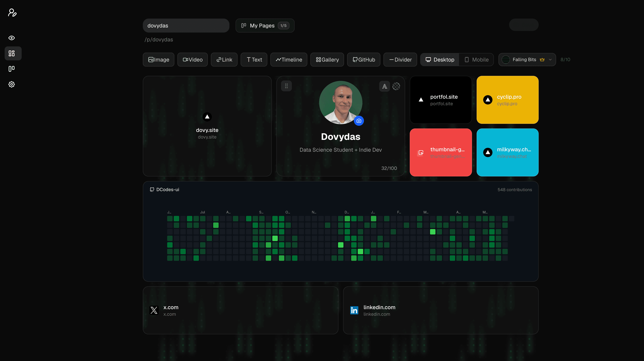The height and width of the screenshot is (361, 644).
Task: Add a Text block
Action: (254, 60)
